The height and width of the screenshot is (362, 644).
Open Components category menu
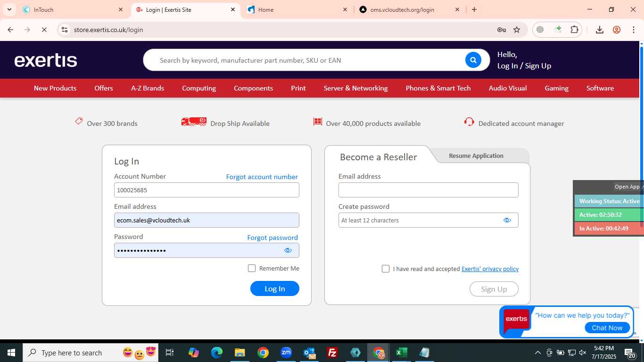[253, 88]
